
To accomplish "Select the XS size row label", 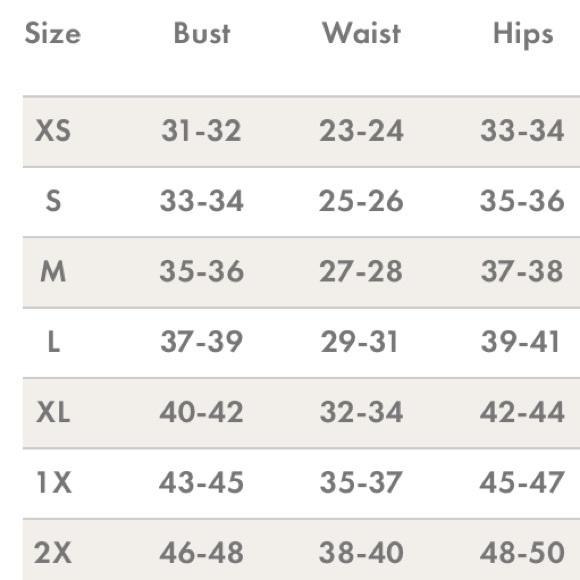I will [x=53, y=131].
